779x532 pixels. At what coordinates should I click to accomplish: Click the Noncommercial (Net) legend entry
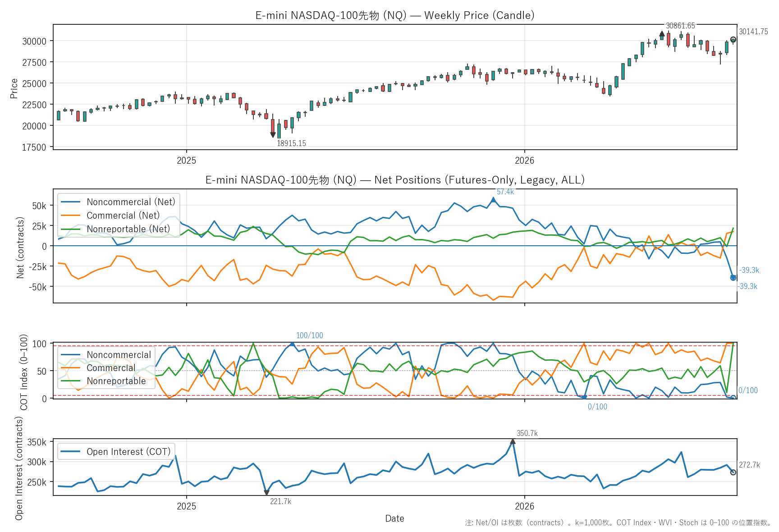[x=131, y=202]
